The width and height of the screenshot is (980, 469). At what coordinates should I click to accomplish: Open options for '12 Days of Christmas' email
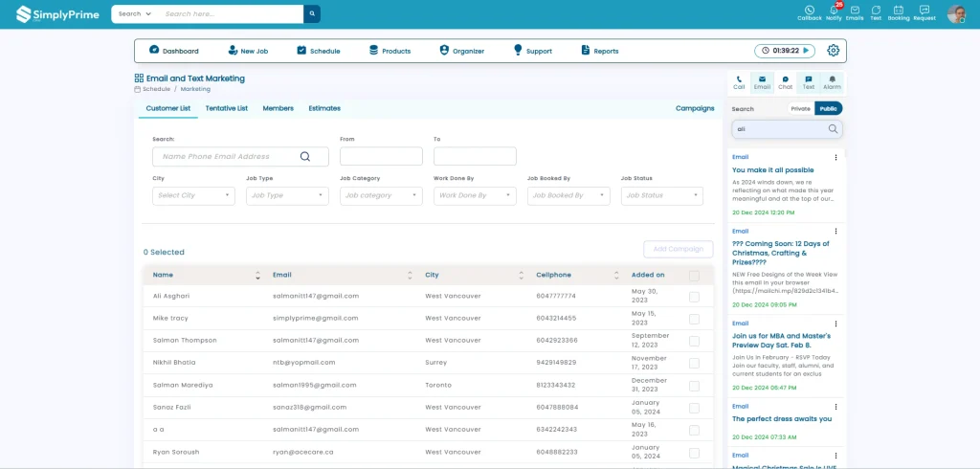coord(835,232)
